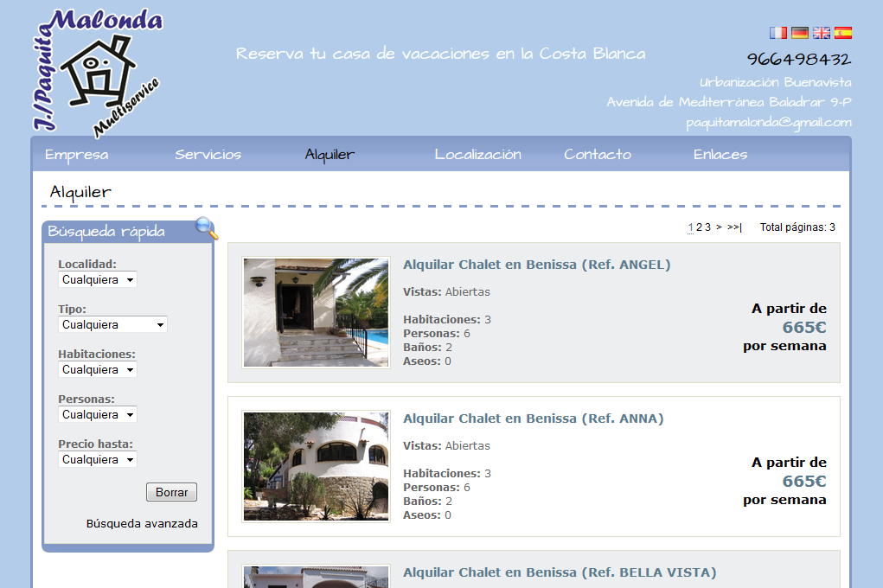
Task: Go to results page 3
Action: pos(707,227)
